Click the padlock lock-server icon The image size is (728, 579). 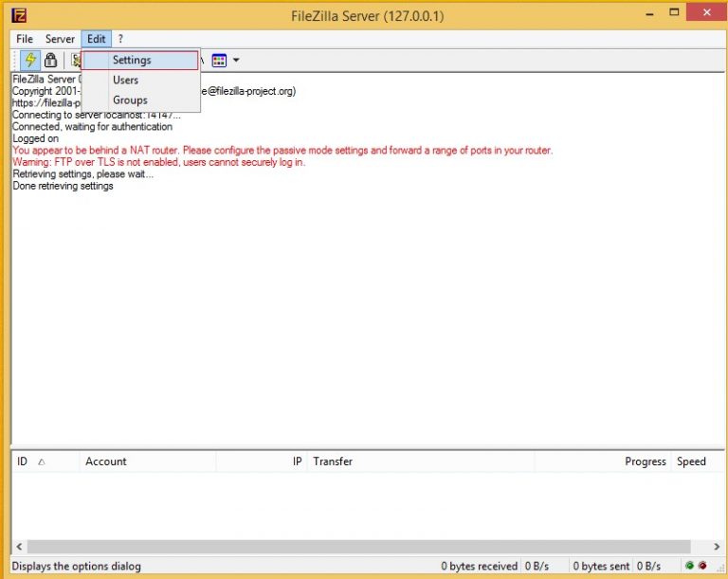(x=50, y=60)
